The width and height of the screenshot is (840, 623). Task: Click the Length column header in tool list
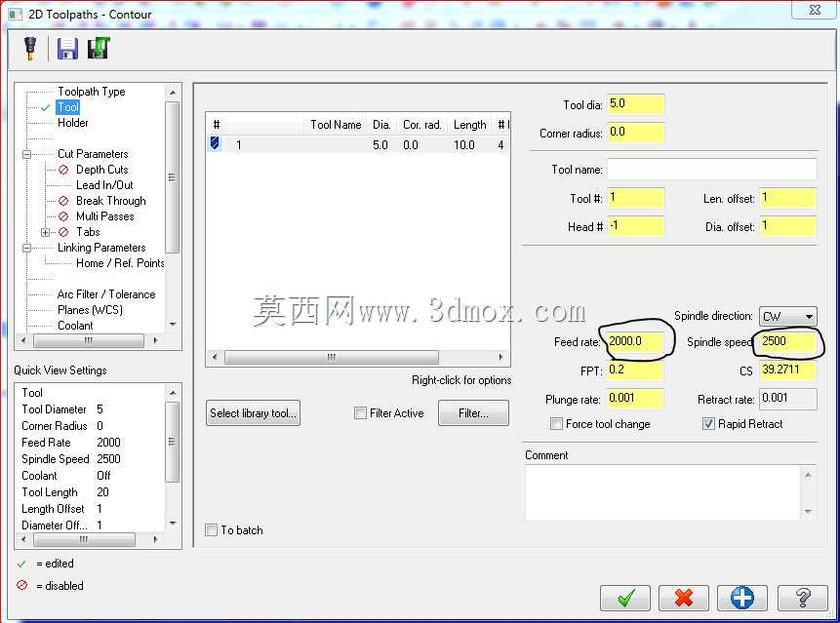[469, 125]
